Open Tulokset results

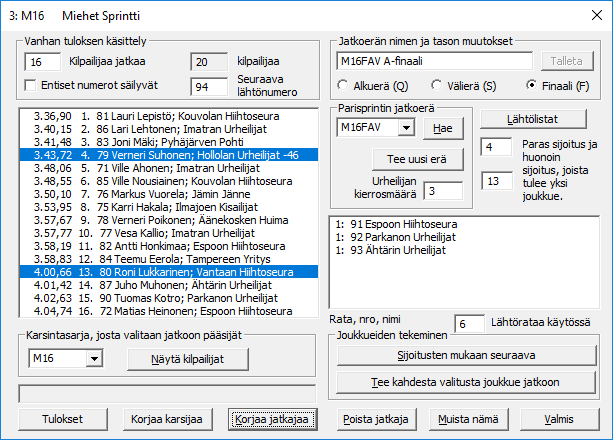[x=62, y=418]
